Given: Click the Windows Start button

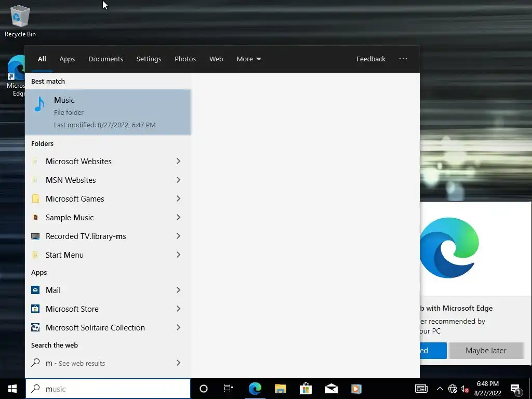Looking at the screenshot, I should (x=12, y=389).
